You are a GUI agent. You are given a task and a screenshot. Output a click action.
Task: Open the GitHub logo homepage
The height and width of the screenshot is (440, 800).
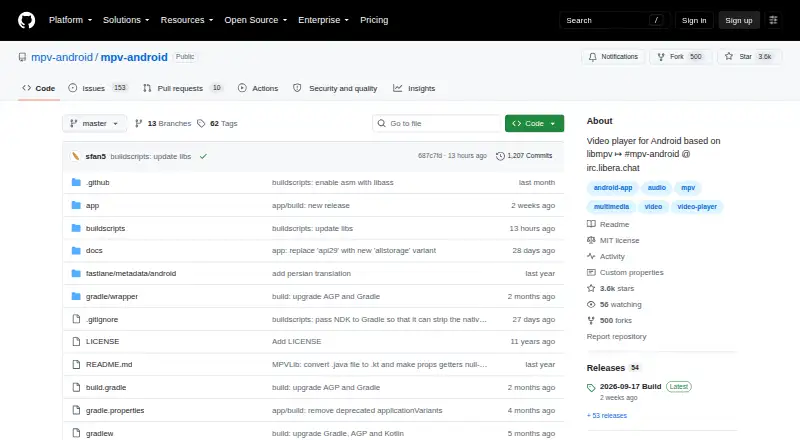[27, 20]
